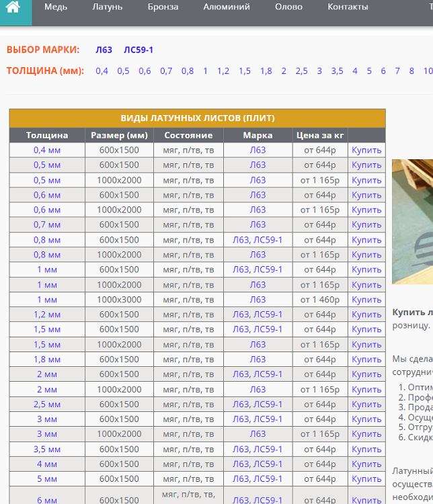Click the Л63, ЛС59-1 grade link in the 4 мм row
Viewport: 433px width, 504px height.
(258, 464)
